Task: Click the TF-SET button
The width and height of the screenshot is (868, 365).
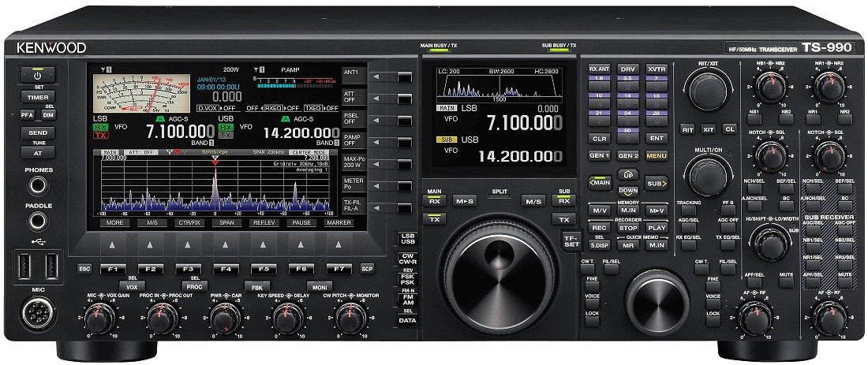Action: [571, 241]
